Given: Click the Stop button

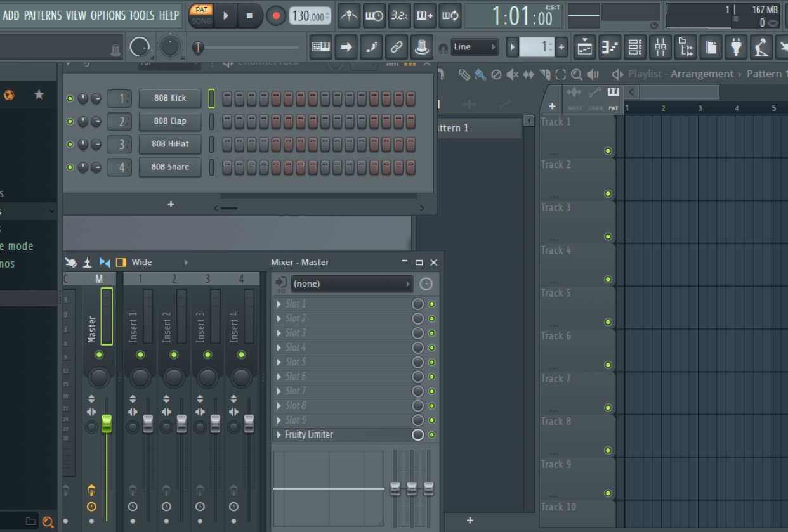Looking at the screenshot, I should click(x=250, y=16).
